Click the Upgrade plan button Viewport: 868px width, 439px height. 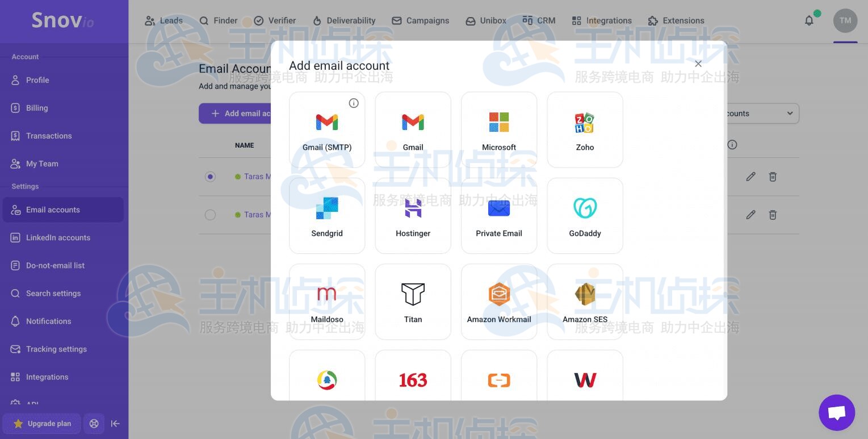[41, 423]
